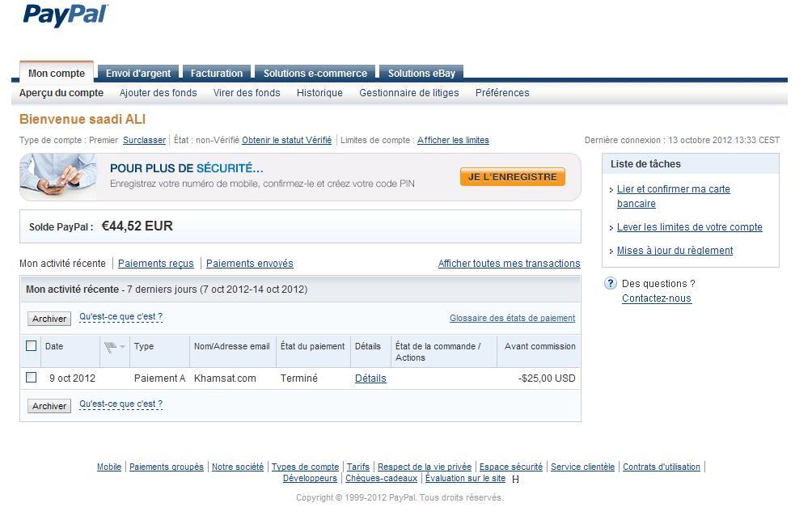Switch to the Mon compte tab

(57, 73)
